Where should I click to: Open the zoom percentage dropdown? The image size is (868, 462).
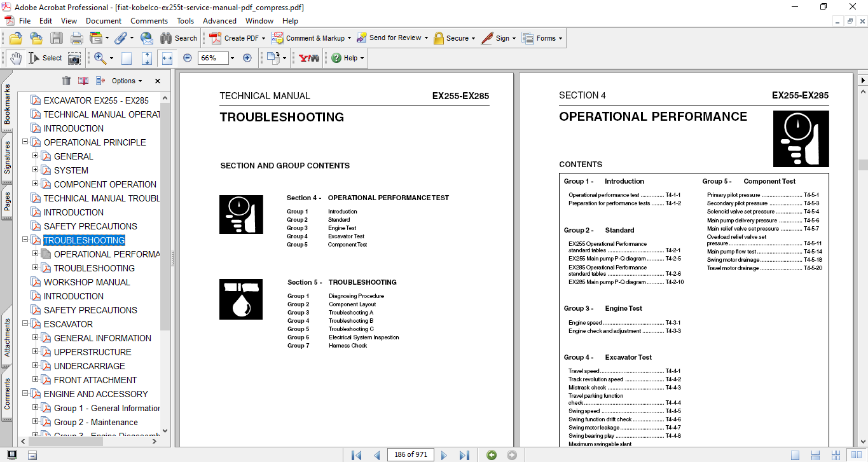[232, 58]
